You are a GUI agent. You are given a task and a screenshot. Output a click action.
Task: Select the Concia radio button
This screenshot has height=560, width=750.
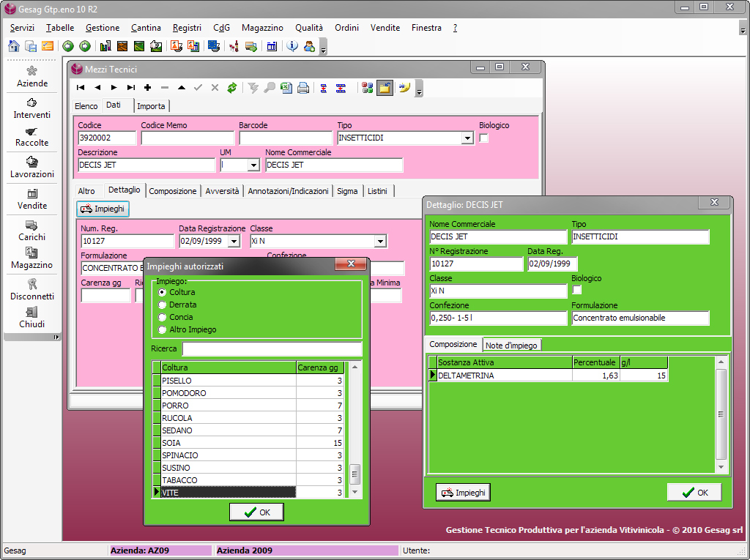[x=162, y=317]
